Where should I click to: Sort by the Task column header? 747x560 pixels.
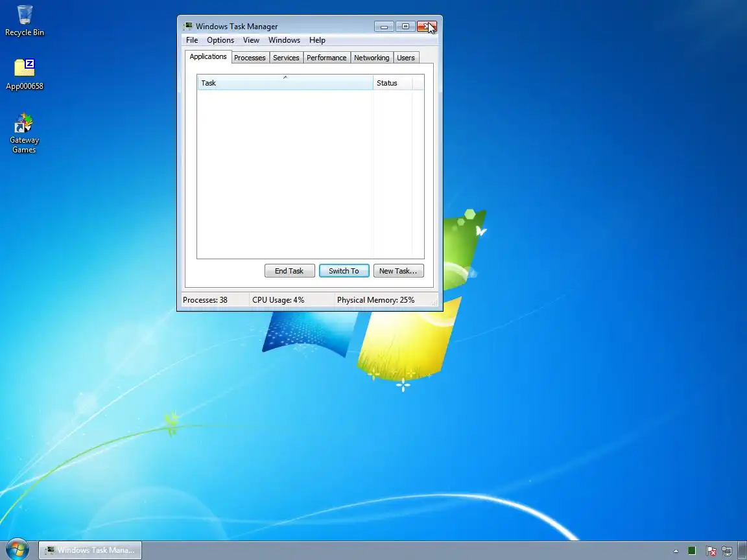point(285,82)
